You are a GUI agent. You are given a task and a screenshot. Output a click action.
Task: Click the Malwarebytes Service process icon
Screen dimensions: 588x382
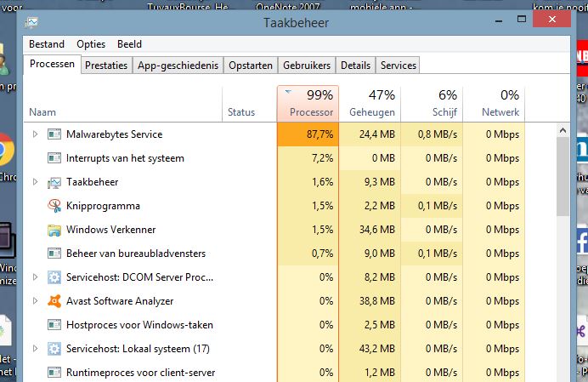point(54,134)
